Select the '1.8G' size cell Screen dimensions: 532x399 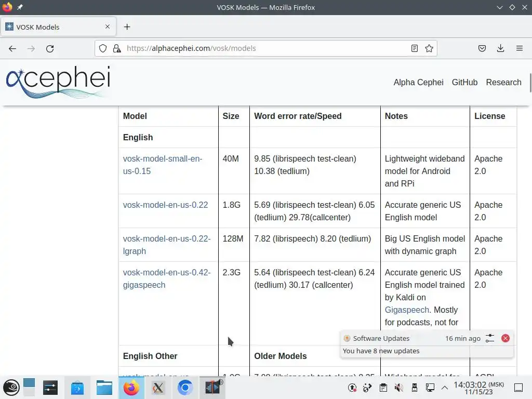(x=231, y=205)
